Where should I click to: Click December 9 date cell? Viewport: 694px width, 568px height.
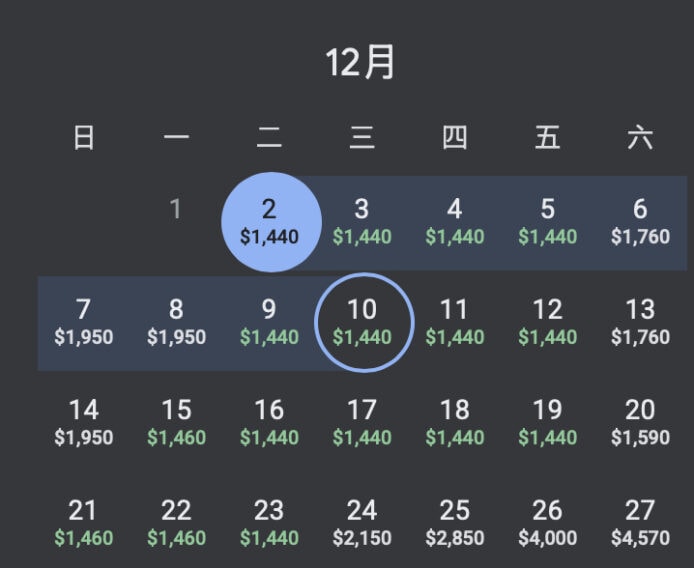tap(269, 322)
